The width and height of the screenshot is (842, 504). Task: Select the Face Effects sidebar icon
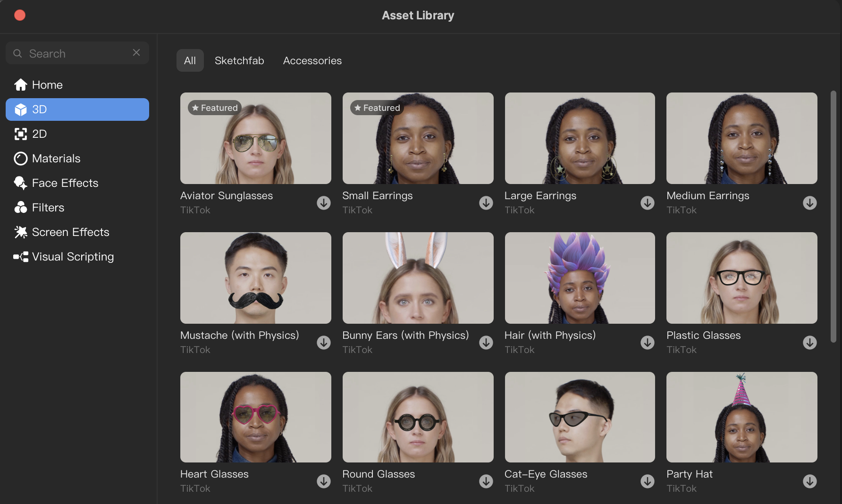coord(21,183)
